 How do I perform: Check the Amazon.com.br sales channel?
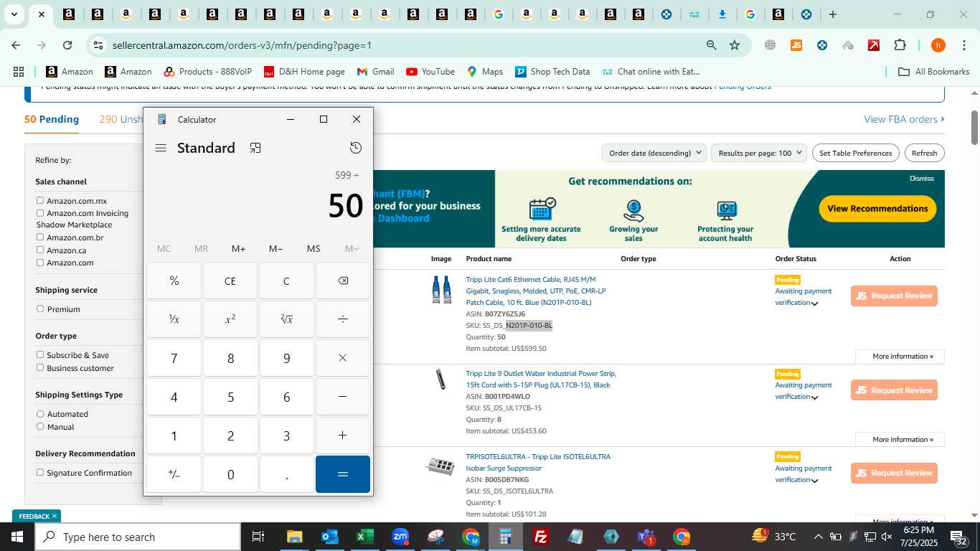tap(40, 237)
